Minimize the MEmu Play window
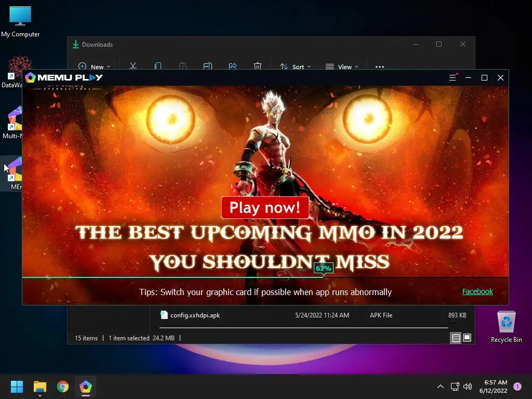Image resolution: width=532 pixels, height=399 pixels. pyautogui.click(x=468, y=78)
